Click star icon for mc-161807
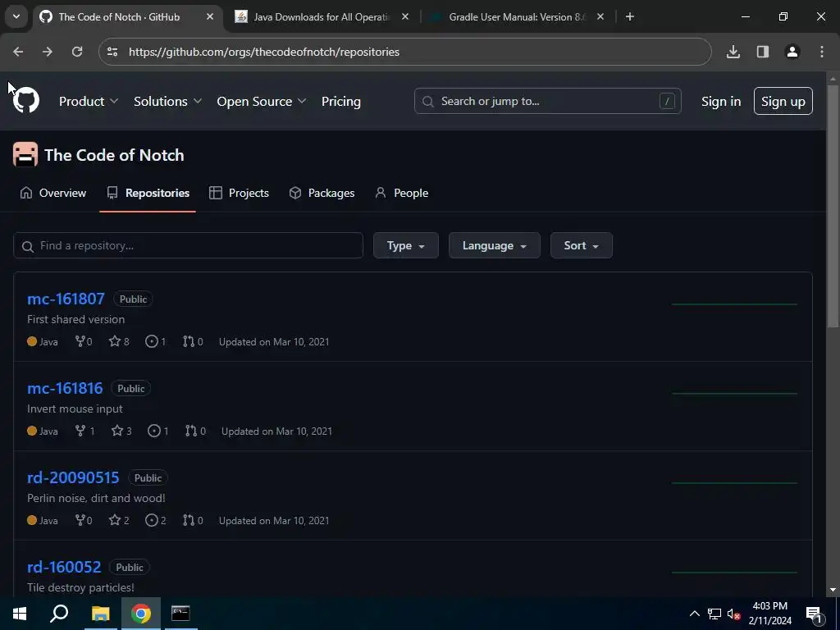The height and width of the screenshot is (630, 840). (115, 341)
